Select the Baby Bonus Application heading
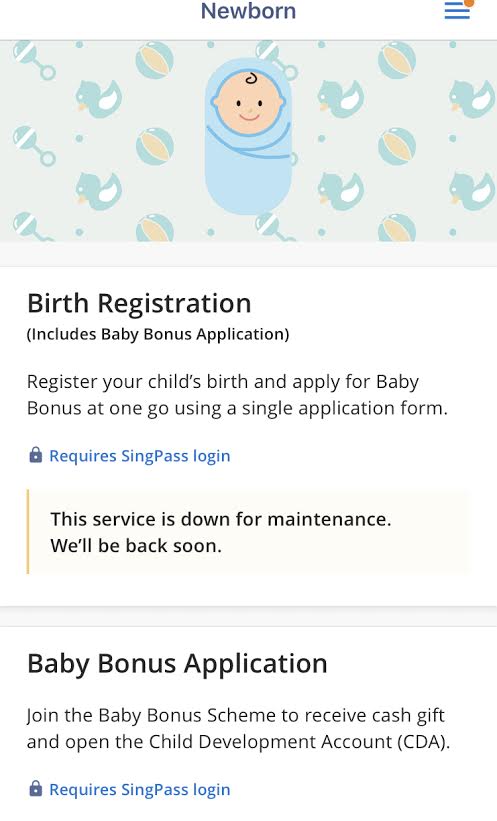This screenshot has height=821, width=497. (178, 663)
